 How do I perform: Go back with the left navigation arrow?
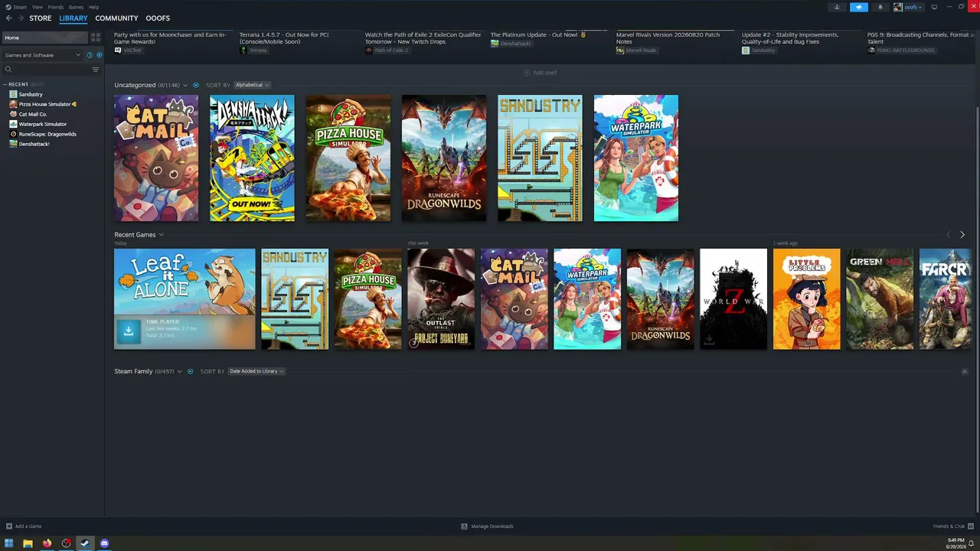click(9, 18)
